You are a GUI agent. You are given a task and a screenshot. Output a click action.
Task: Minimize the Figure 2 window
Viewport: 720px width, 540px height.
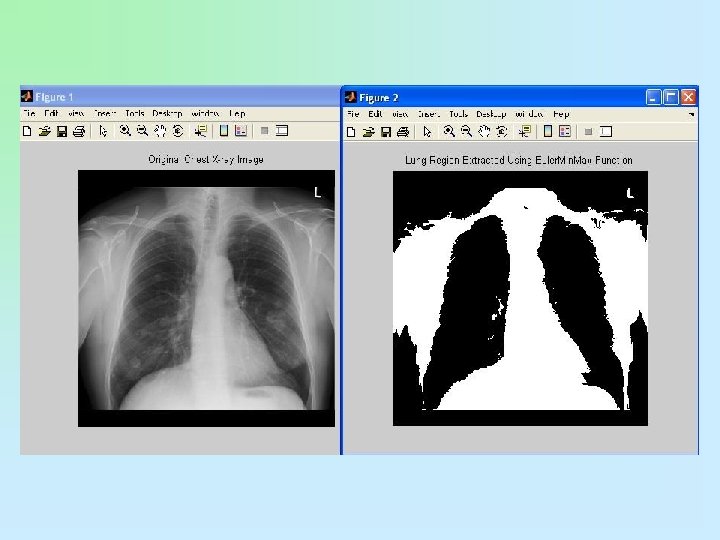(x=653, y=97)
